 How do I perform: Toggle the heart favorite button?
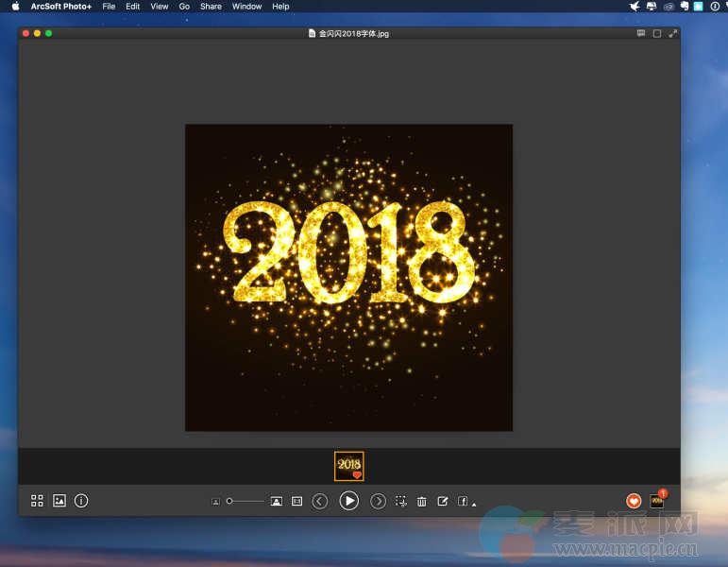[x=634, y=501]
